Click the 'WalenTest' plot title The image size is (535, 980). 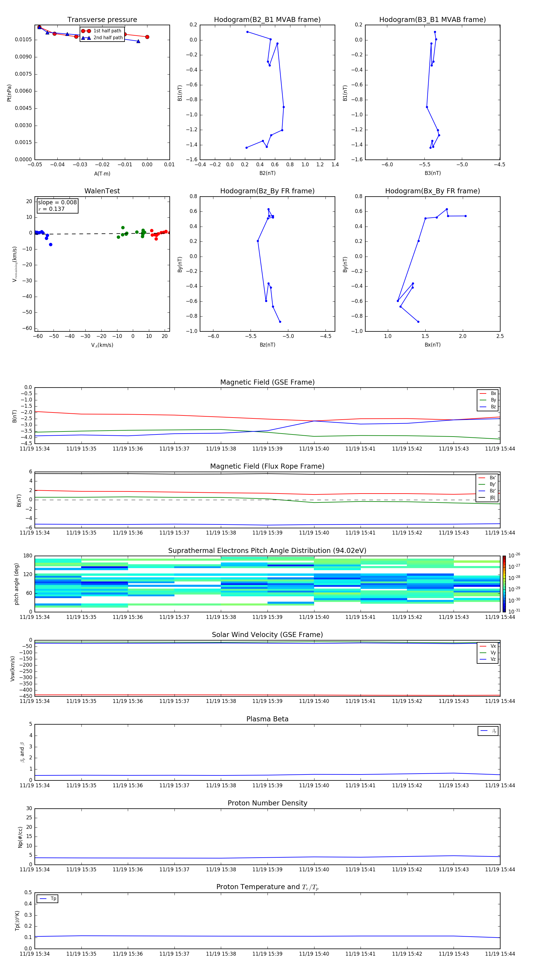click(x=102, y=191)
